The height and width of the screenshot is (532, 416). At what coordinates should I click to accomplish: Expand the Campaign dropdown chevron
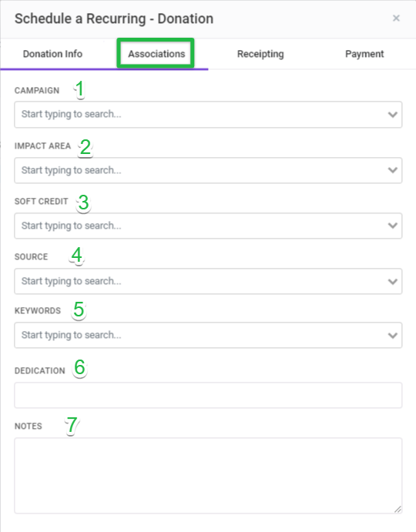[x=393, y=115]
